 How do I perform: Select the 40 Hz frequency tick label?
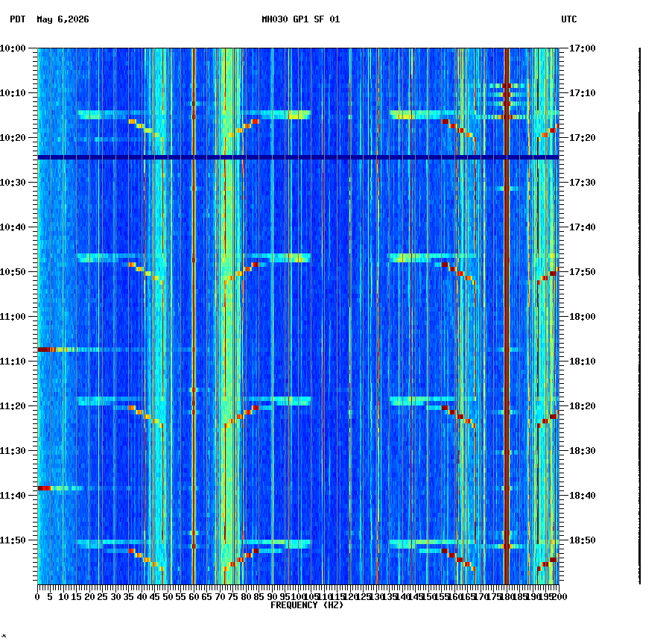(x=142, y=597)
